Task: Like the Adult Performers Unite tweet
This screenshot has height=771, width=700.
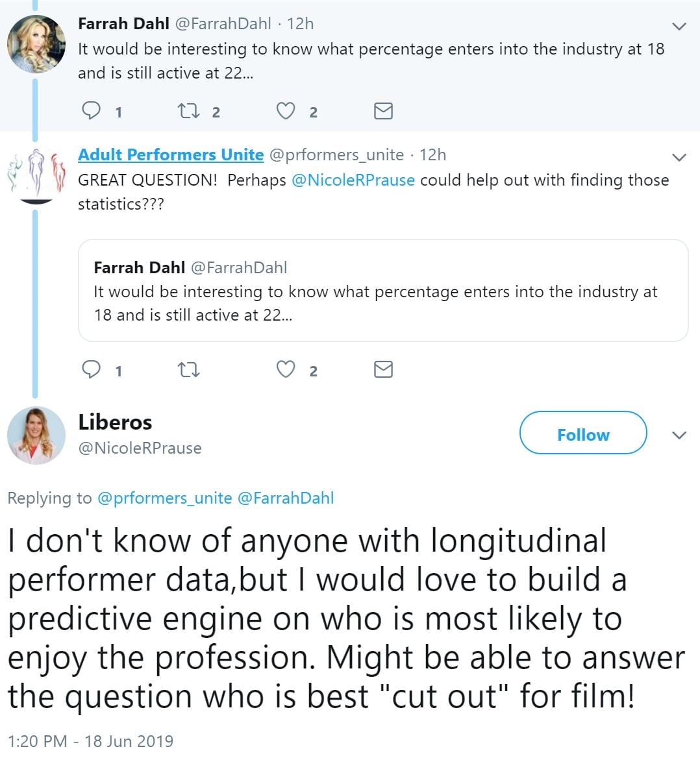Action: coord(286,369)
